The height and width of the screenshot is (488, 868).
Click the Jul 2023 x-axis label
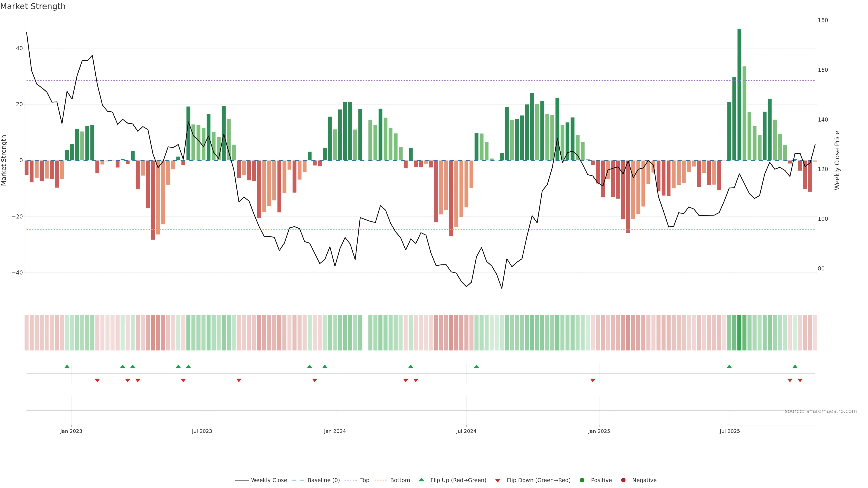[202, 431]
